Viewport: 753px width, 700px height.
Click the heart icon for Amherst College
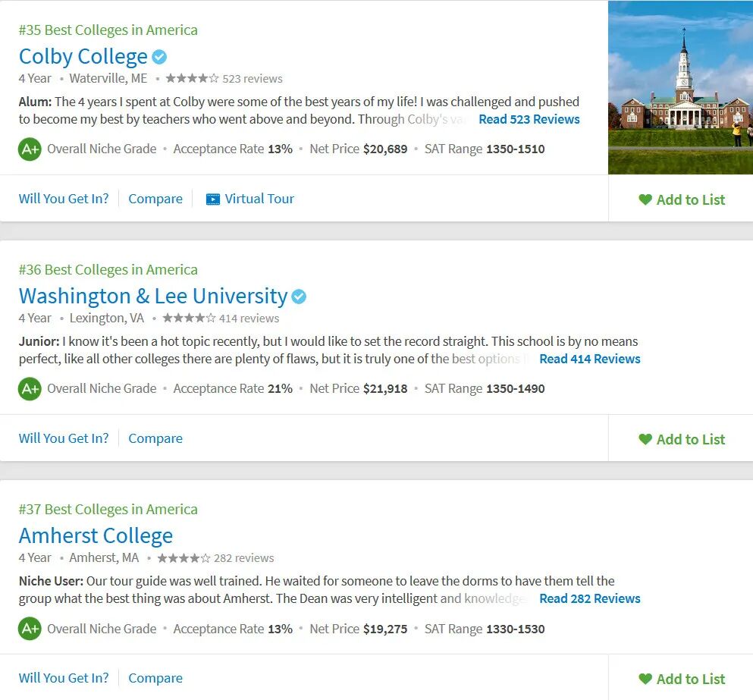645,679
